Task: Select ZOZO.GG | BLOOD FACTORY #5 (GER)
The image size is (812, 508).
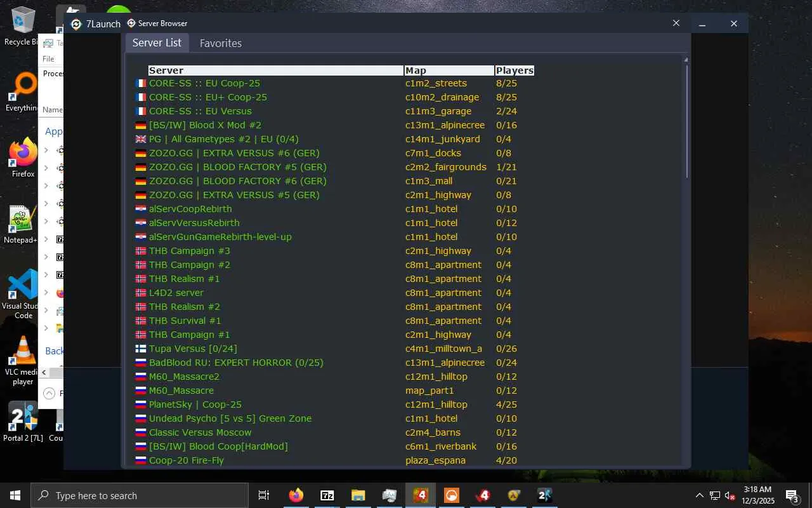Action: 238,167
